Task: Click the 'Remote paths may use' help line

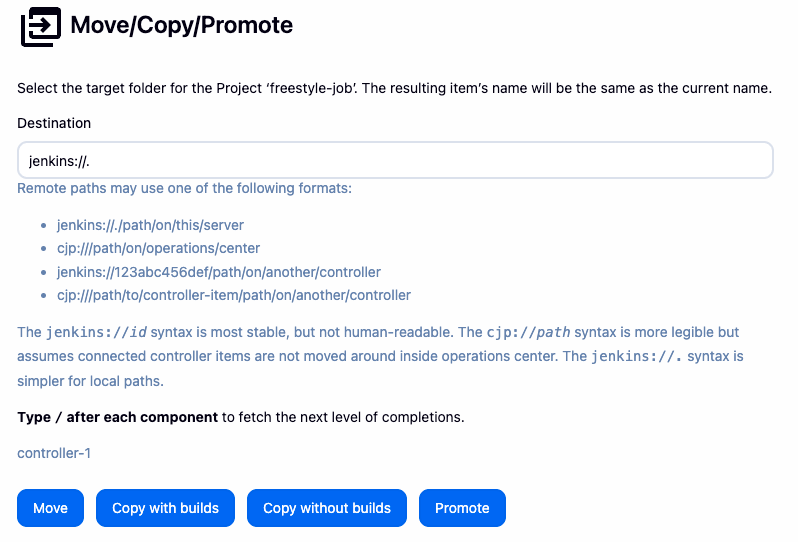Action: [x=184, y=188]
